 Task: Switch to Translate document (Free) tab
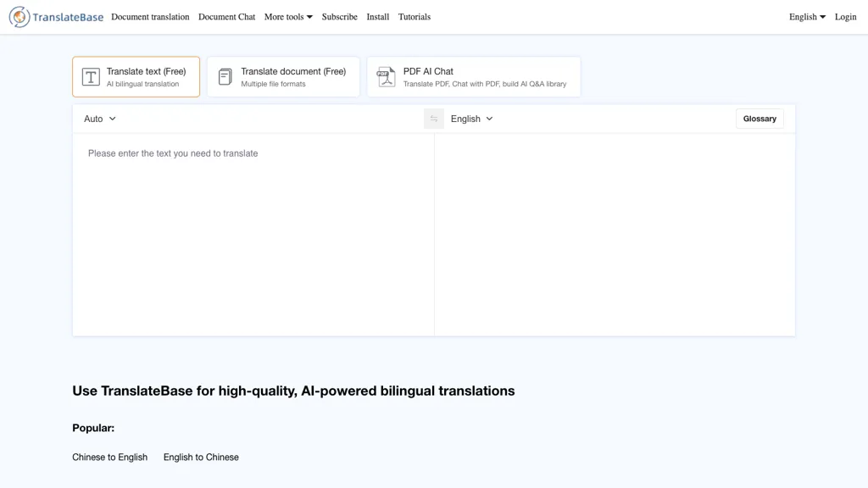(283, 77)
